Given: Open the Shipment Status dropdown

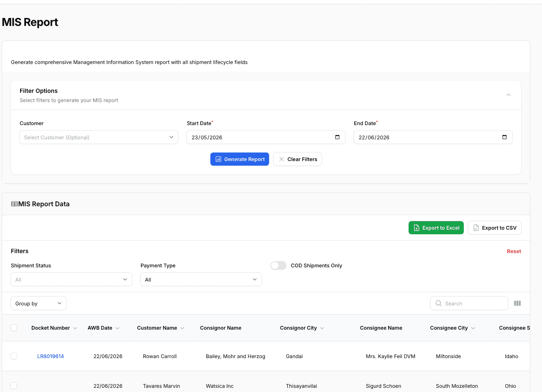Looking at the screenshot, I should 72,279.
